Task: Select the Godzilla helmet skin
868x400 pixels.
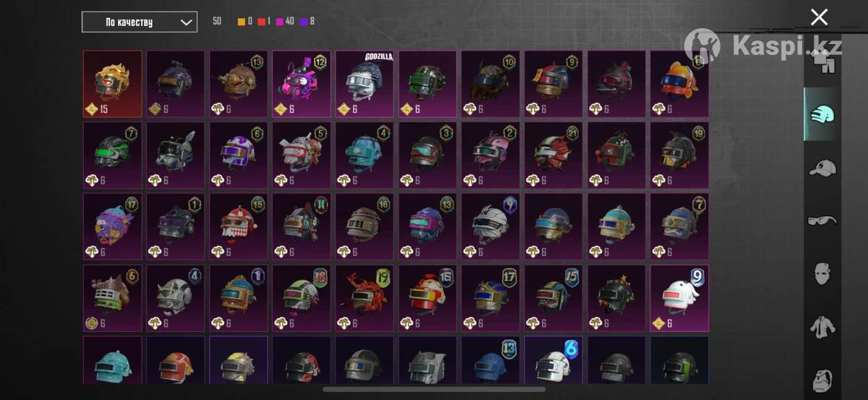Action: tap(365, 84)
